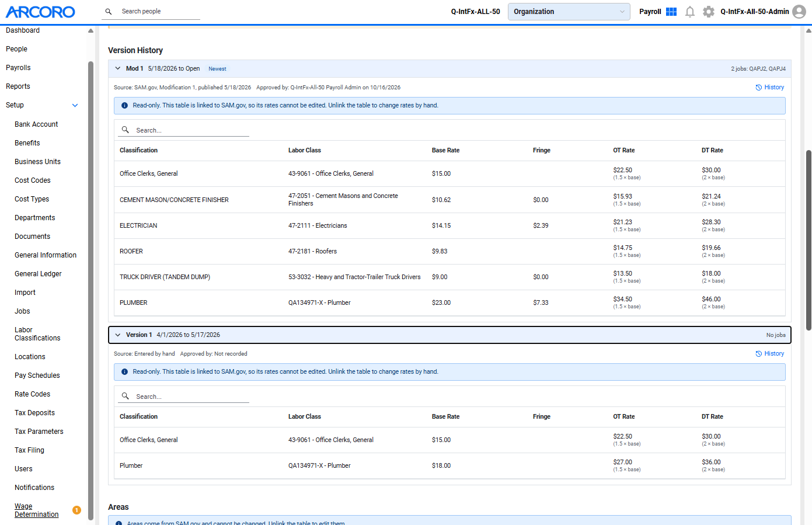Select the ELECTRICIAN classification row
Screen dimensions: 812x525
tap(449, 225)
